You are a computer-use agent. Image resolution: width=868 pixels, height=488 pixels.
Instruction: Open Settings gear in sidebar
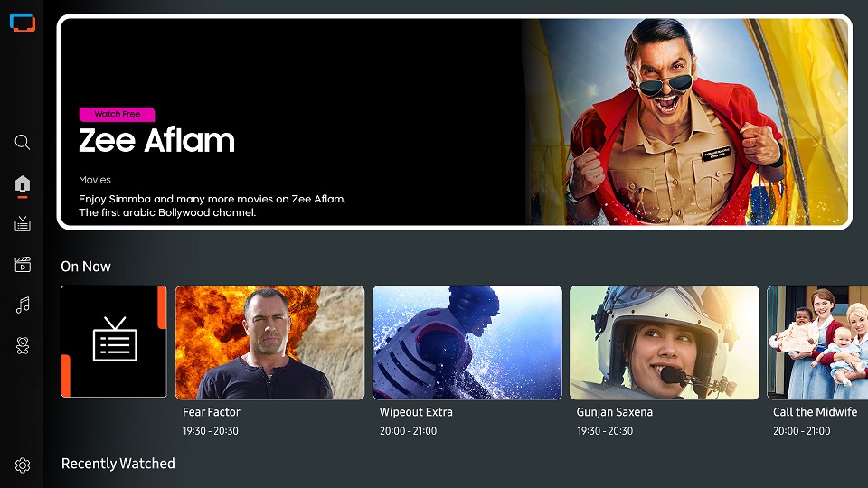(23, 465)
